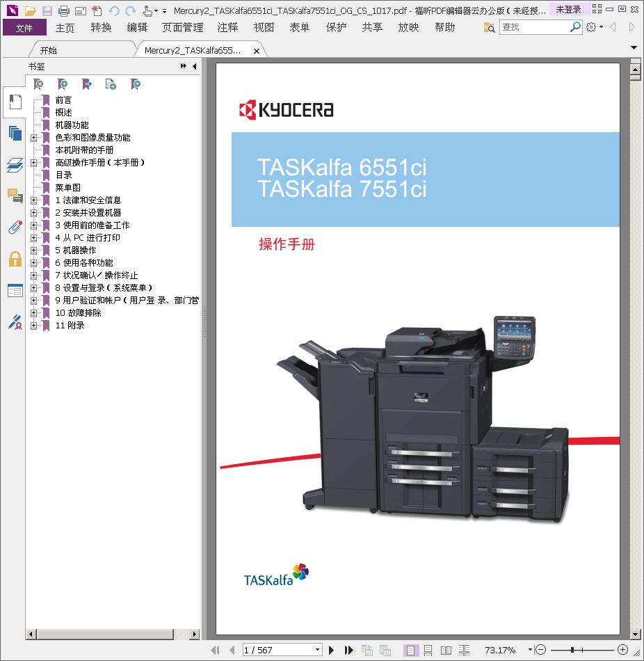Image resolution: width=644 pixels, height=661 pixels.
Task: Open the layers panel icon in the sidebar
Action: pos(15,165)
